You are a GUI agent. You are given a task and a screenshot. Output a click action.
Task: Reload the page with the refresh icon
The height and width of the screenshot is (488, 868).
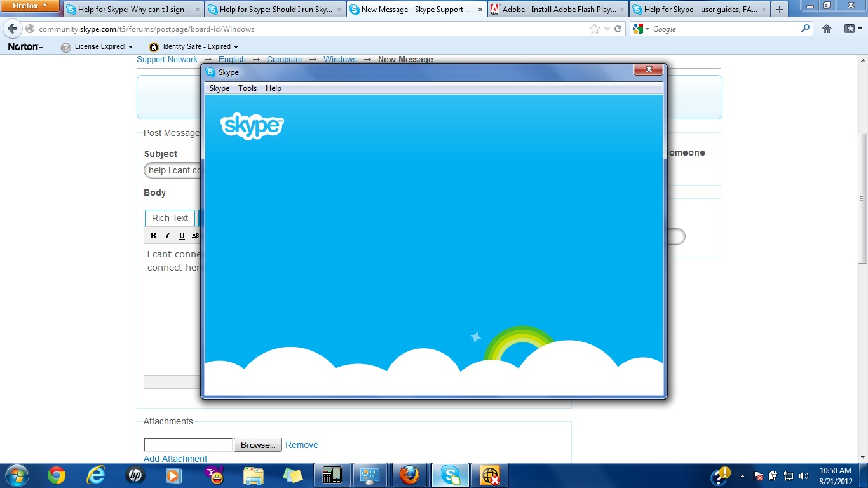(618, 29)
